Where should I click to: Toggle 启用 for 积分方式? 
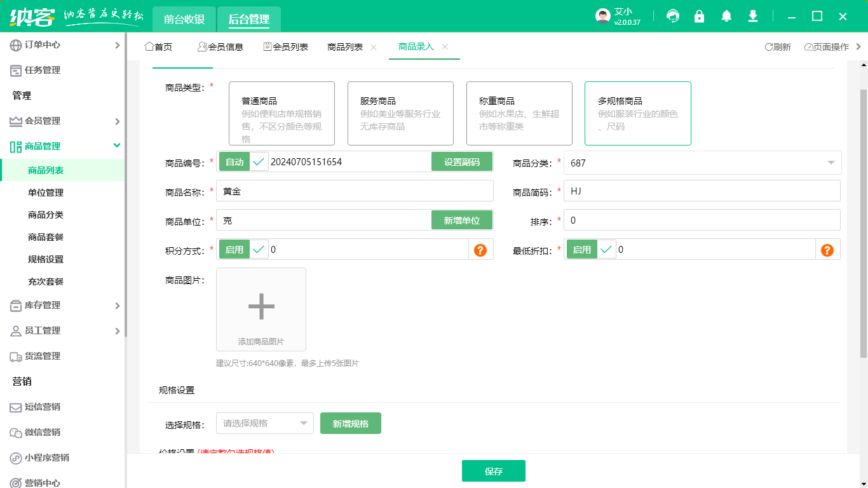pyautogui.click(x=258, y=250)
